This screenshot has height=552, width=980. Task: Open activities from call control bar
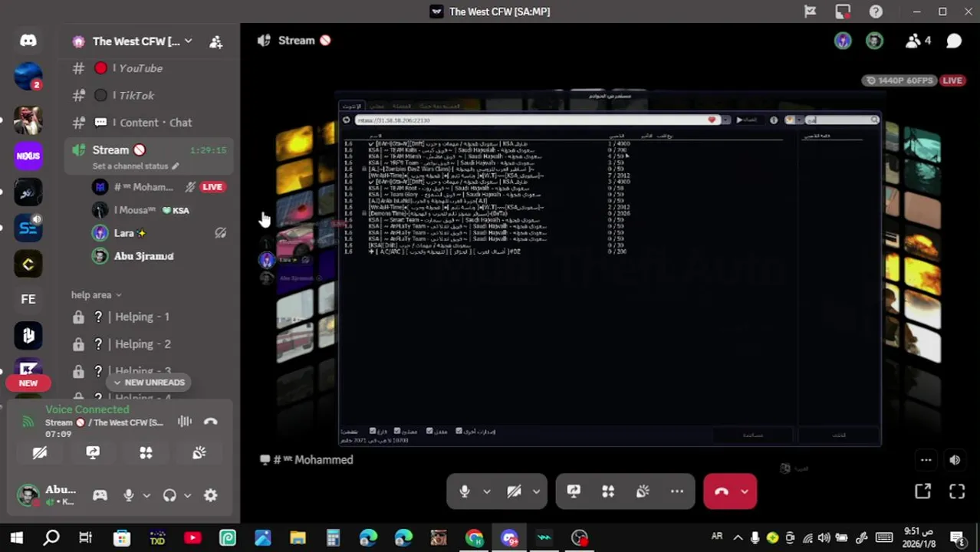pos(608,491)
